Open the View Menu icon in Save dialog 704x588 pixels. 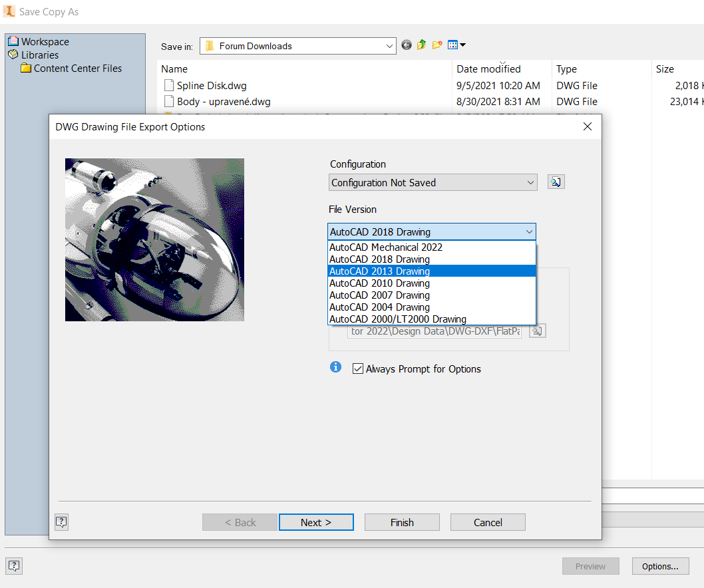coord(452,45)
